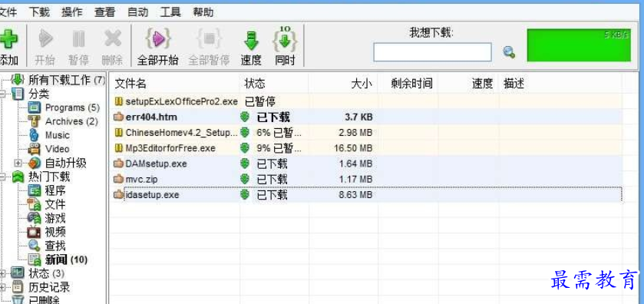Screen dimensions: 644x304
Task: Open the 帮助 menu
Action: (x=203, y=12)
